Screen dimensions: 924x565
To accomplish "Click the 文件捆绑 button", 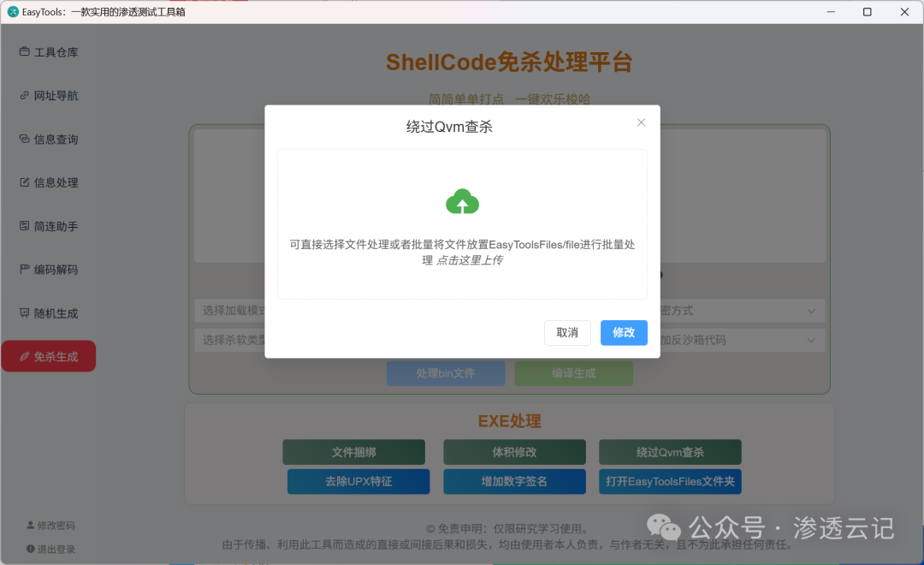I will pyautogui.click(x=353, y=452).
